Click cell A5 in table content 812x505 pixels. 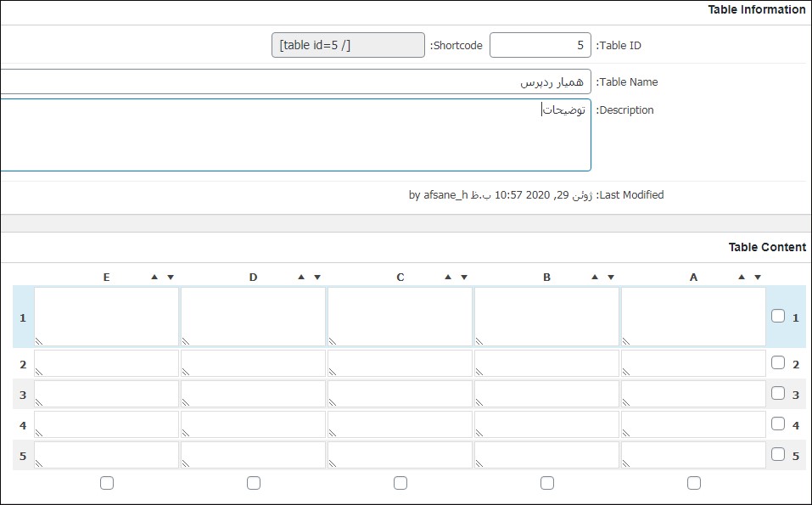[x=693, y=455]
